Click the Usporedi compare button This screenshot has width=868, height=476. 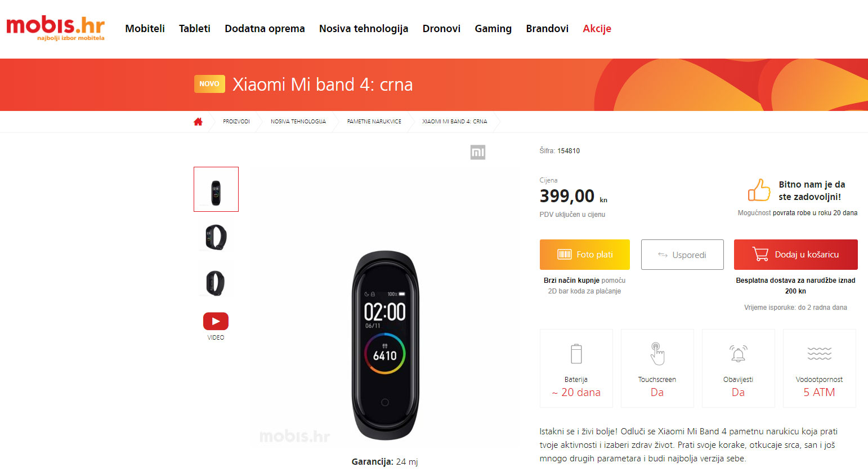tap(682, 255)
